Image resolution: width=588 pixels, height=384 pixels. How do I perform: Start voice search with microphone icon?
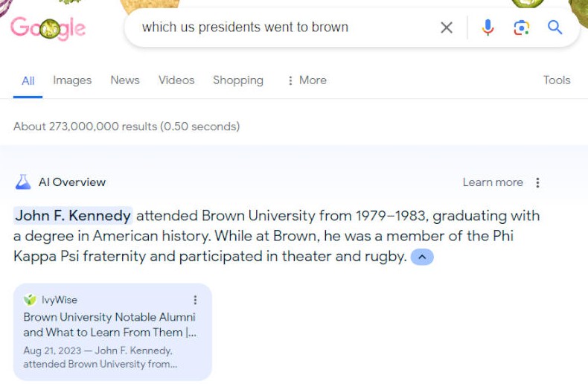(x=488, y=28)
